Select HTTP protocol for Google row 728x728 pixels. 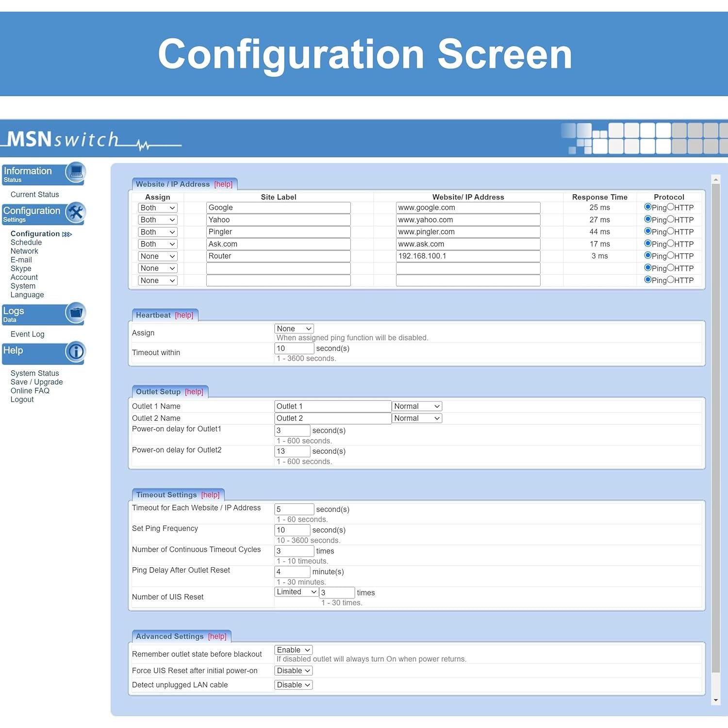(670, 207)
